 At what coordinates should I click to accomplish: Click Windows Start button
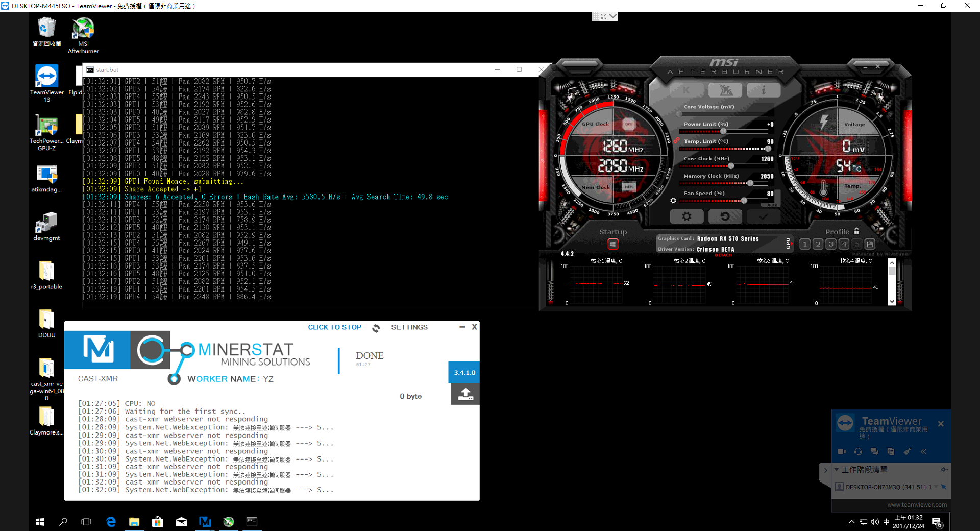coord(40,522)
